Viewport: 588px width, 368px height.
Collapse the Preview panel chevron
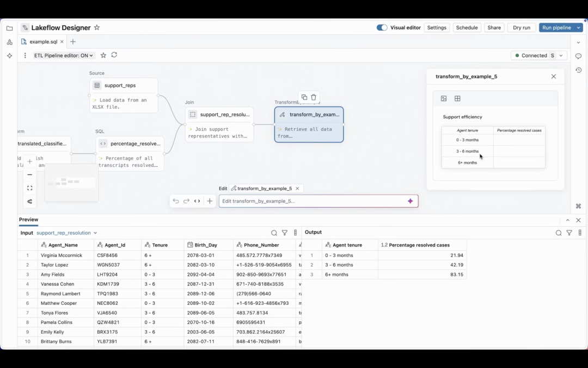pyautogui.click(x=567, y=220)
